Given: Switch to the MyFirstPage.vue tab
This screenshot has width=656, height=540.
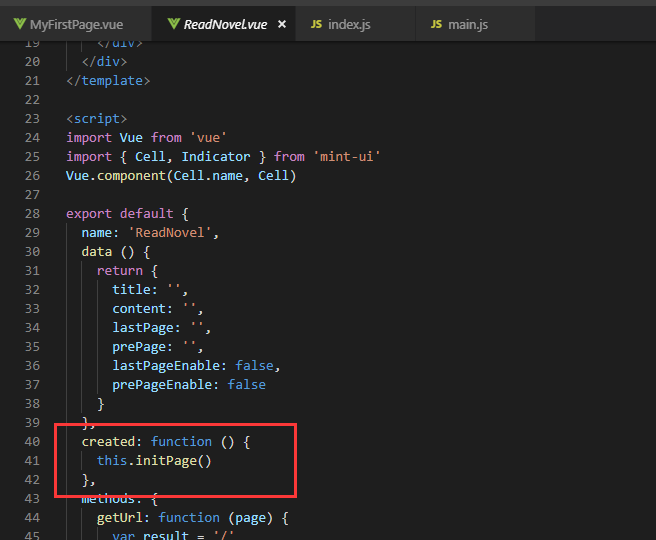Looking at the screenshot, I should pyautogui.click(x=76, y=24).
